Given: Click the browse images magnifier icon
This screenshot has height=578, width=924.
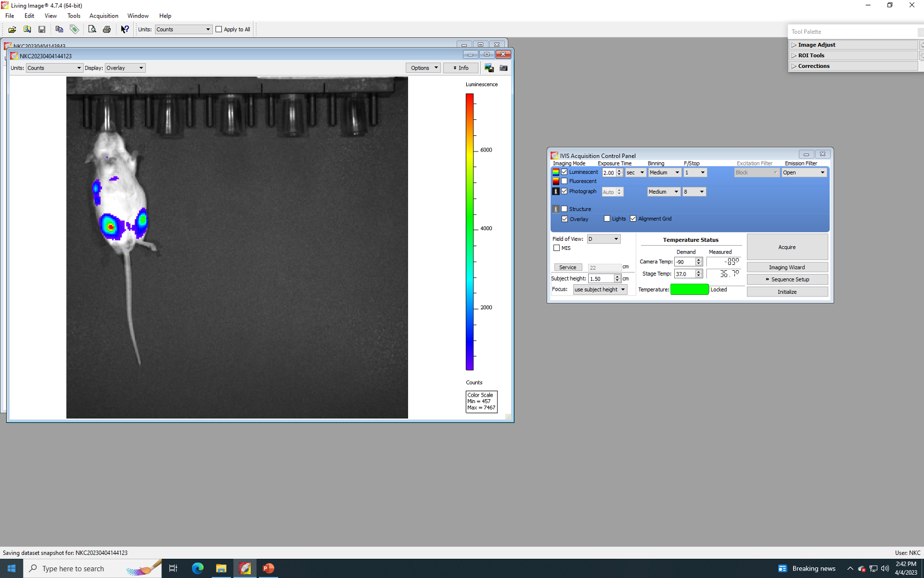Looking at the screenshot, I should tap(27, 29).
